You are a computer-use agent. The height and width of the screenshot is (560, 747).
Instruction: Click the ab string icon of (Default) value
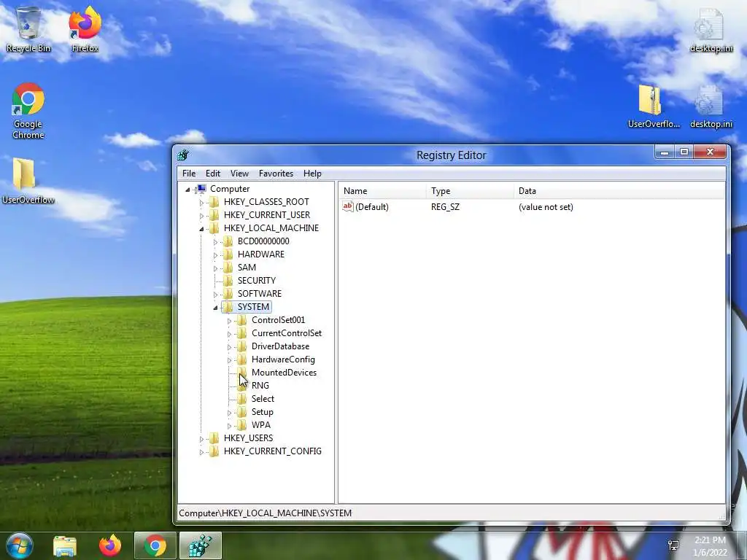[x=348, y=206]
